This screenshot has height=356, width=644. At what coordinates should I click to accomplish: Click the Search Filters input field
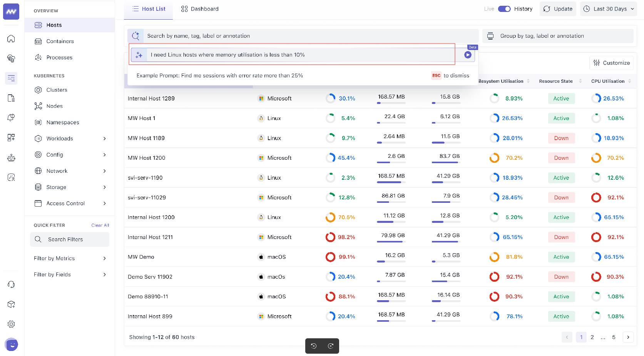point(70,239)
